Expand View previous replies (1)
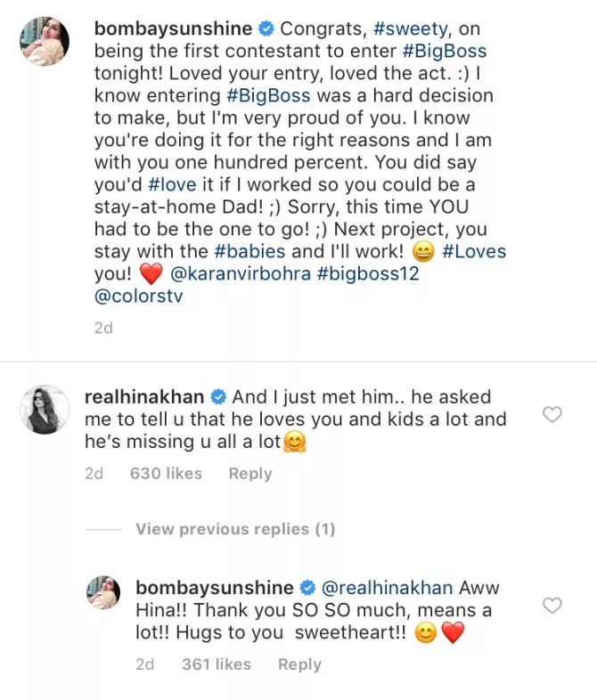 point(235,530)
